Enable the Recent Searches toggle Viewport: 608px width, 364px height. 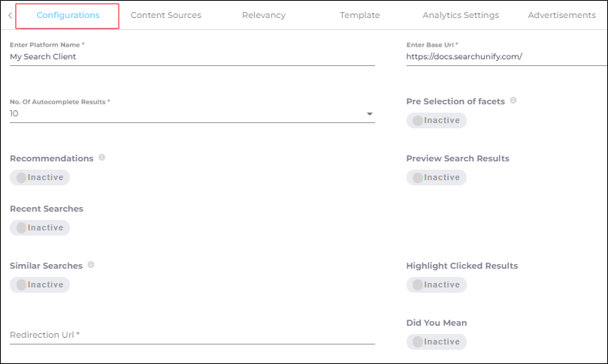(x=40, y=227)
